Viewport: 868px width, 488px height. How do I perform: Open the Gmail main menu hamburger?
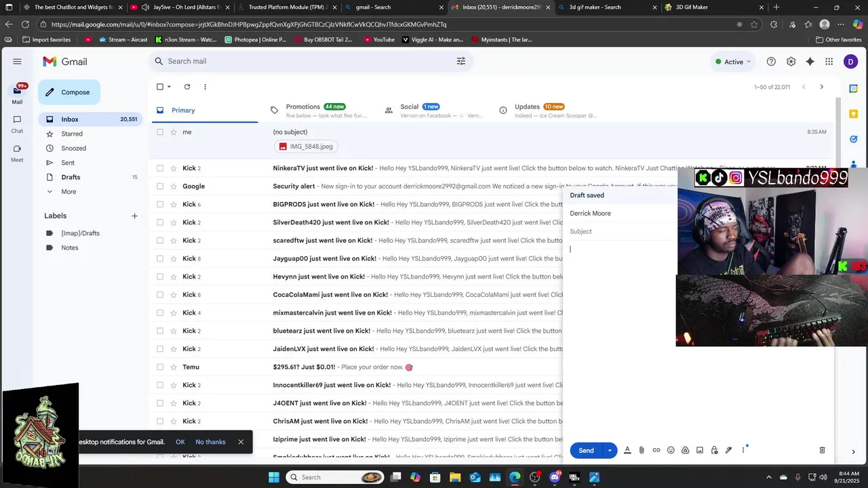(17, 61)
